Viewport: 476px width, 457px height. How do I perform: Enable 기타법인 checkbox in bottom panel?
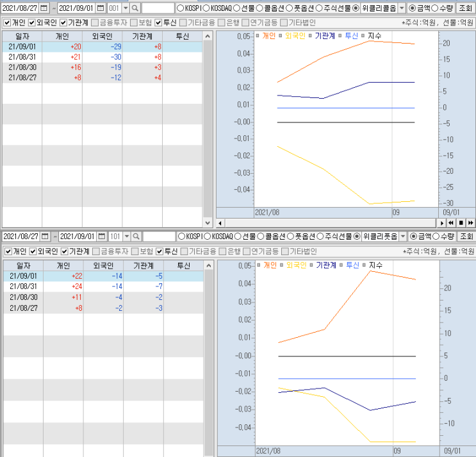tap(284, 251)
